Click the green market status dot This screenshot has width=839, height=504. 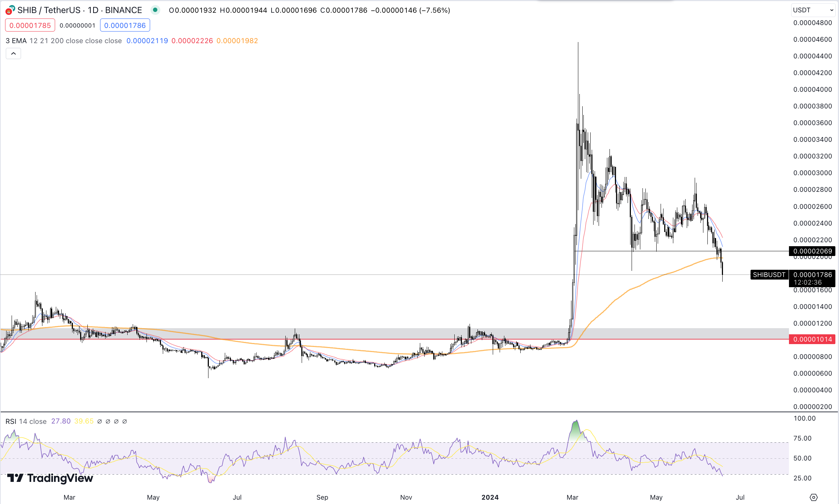pos(155,10)
